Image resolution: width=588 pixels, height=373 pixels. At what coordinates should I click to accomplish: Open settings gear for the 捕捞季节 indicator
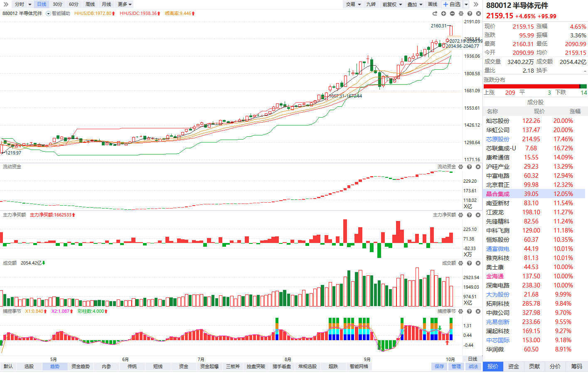(x=460, y=312)
